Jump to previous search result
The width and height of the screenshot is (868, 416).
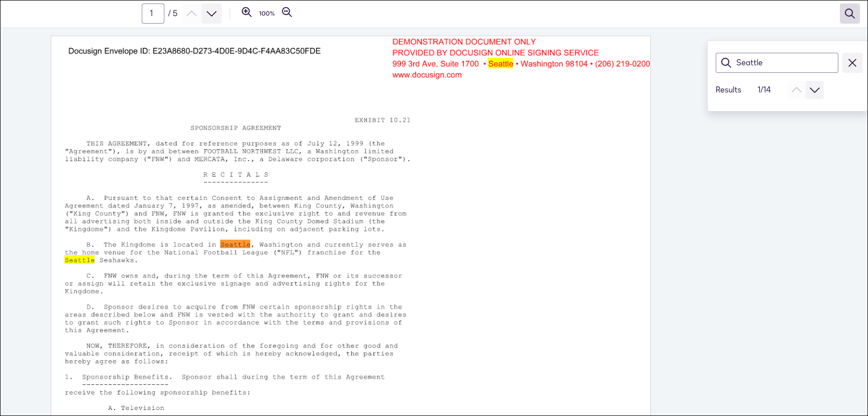tap(797, 90)
